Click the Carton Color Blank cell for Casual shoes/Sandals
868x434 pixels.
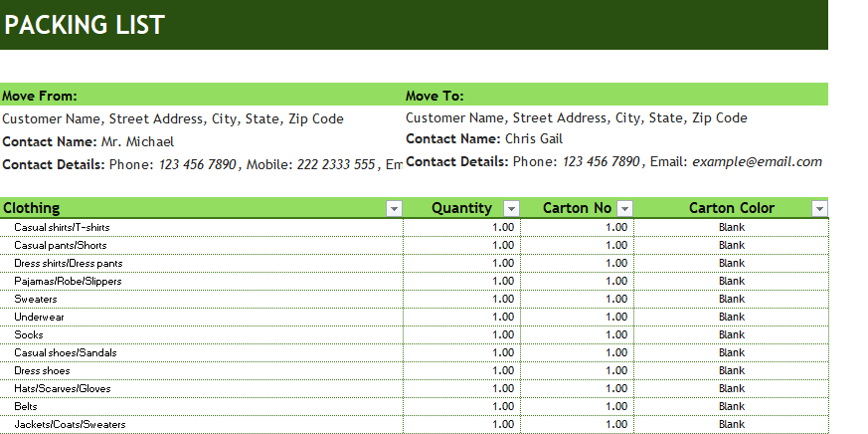point(731,352)
